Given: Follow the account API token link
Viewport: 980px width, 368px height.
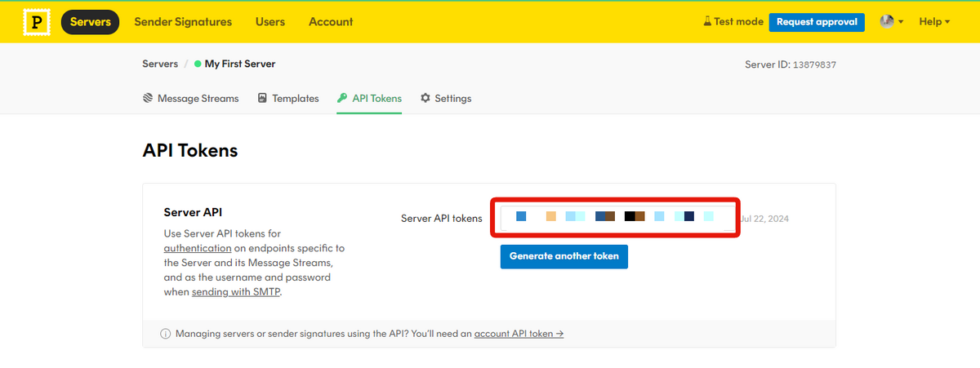Looking at the screenshot, I should [x=519, y=334].
